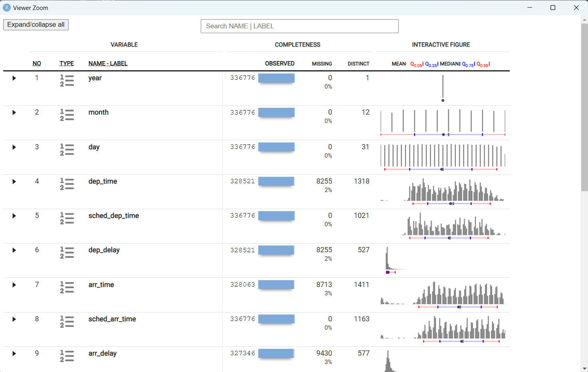Click the numeric type icon for month

[x=67, y=115]
